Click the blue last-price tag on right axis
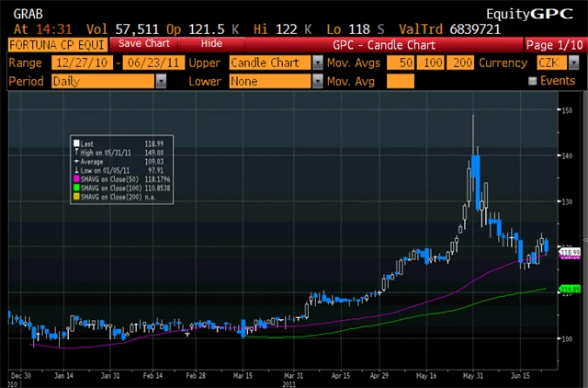Screen dimensions: 588x388 point(570,252)
